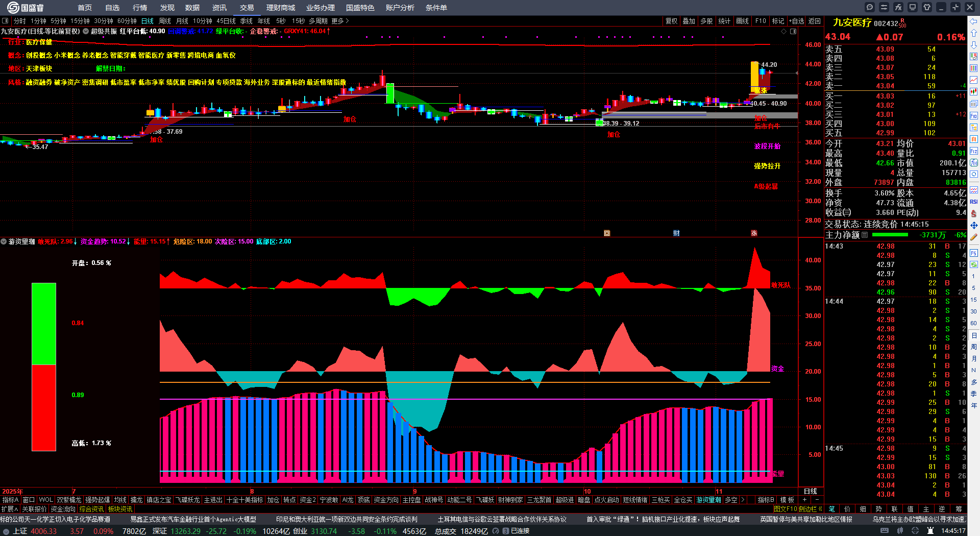Toggle the 标记 marker option
Screen dimensions: 980x536
[778, 21]
